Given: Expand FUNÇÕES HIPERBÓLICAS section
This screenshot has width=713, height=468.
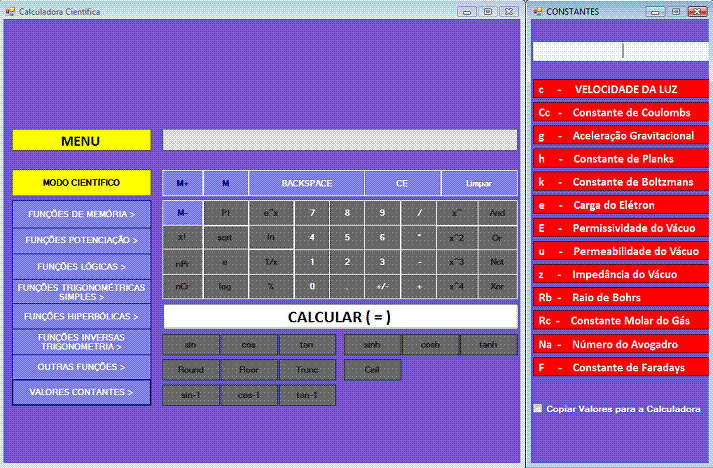Looking at the screenshot, I should coord(81,316).
